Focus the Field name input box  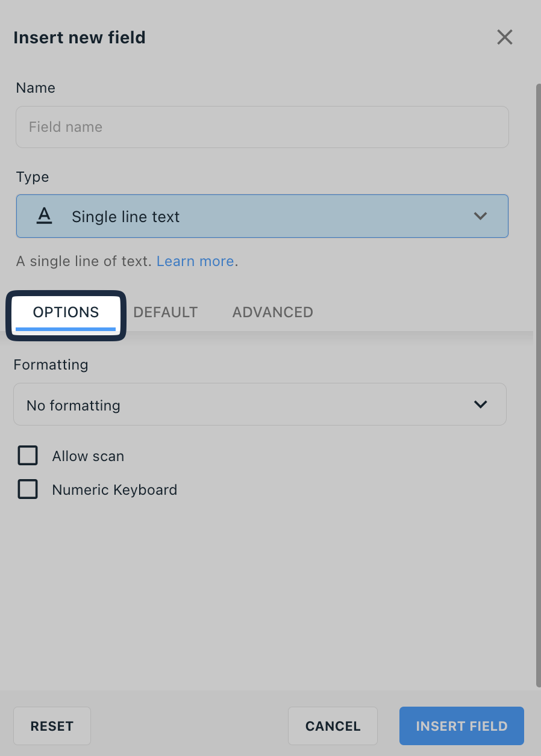pos(262,127)
